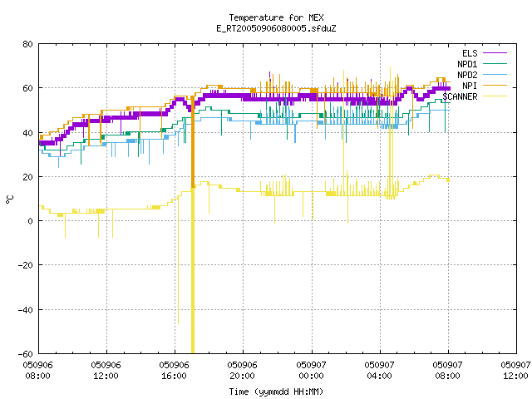The width and height of the screenshot is (532, 399).
Task: Click the orange NPI legend line sample
Action: coord(495,85)
